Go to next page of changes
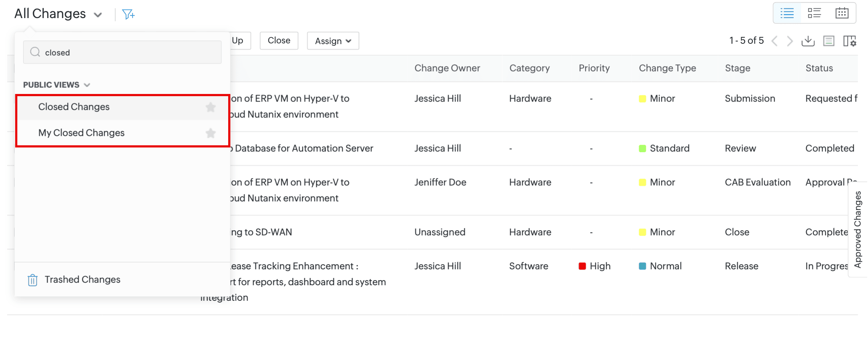The width and height of the screenshot is (868, 347). (x=790, y=41)
